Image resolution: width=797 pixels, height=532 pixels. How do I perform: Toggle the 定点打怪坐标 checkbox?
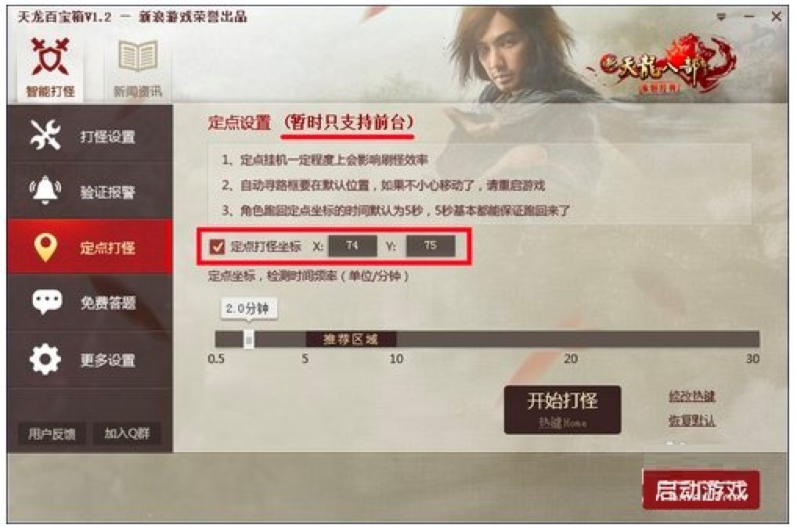217,246
